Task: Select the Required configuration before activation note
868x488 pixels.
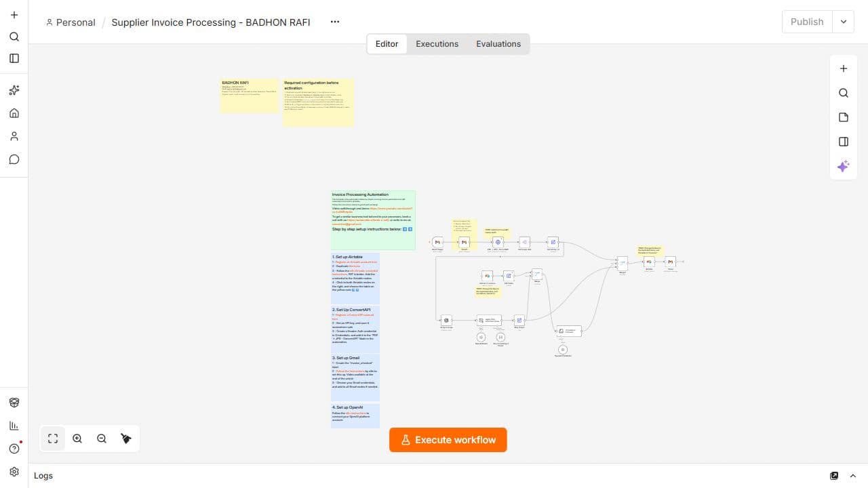Action: point(318,102)
